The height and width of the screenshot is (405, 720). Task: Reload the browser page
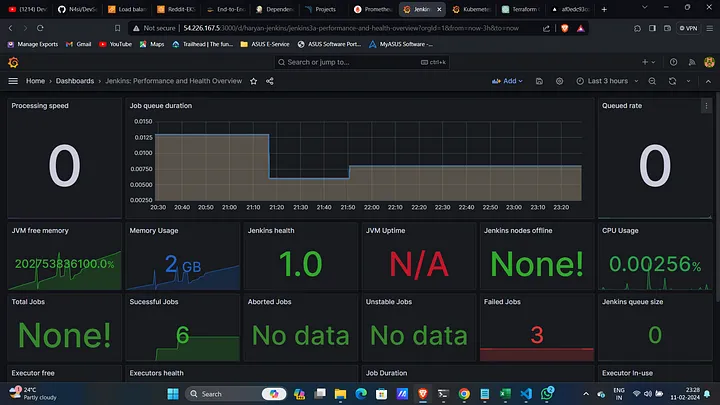(x=40, y=28)
